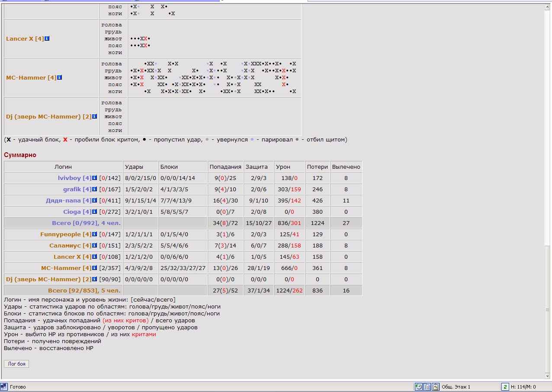Click the Суммарно heading

[x=20, y=155]
